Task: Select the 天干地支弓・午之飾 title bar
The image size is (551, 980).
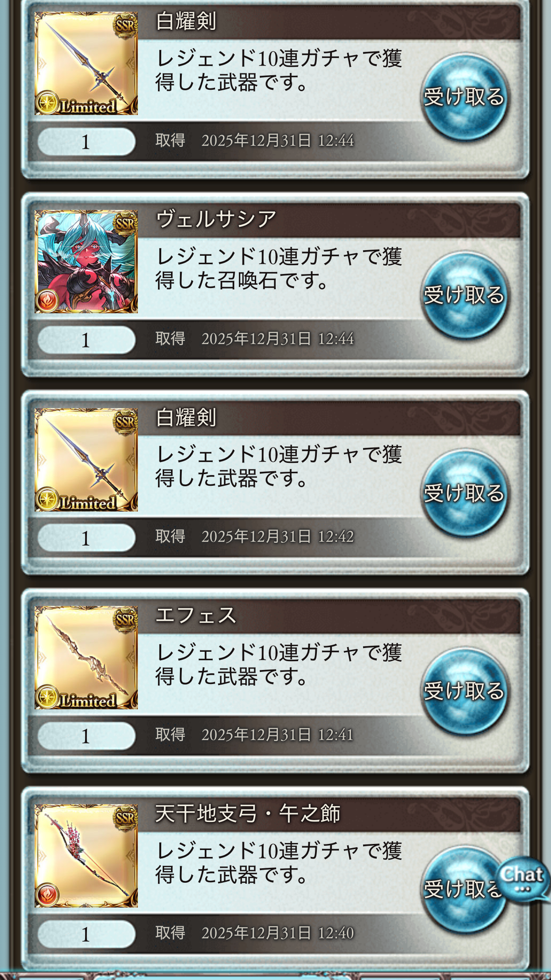Action: [x=329, y=814]
